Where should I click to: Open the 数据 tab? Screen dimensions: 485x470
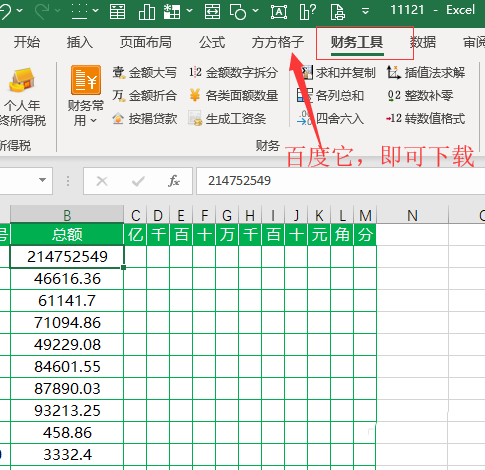click(423, 43)
